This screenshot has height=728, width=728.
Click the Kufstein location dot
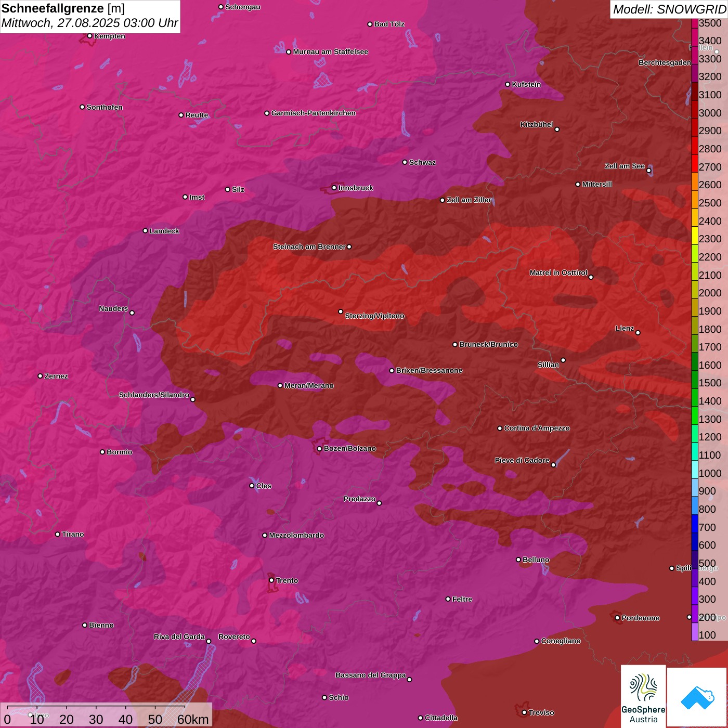(508, 84)
